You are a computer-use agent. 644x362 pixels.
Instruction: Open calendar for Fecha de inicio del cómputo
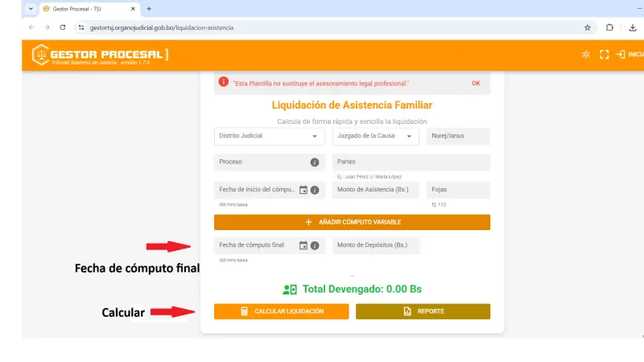pyautogui.click(x=303, y=191)
